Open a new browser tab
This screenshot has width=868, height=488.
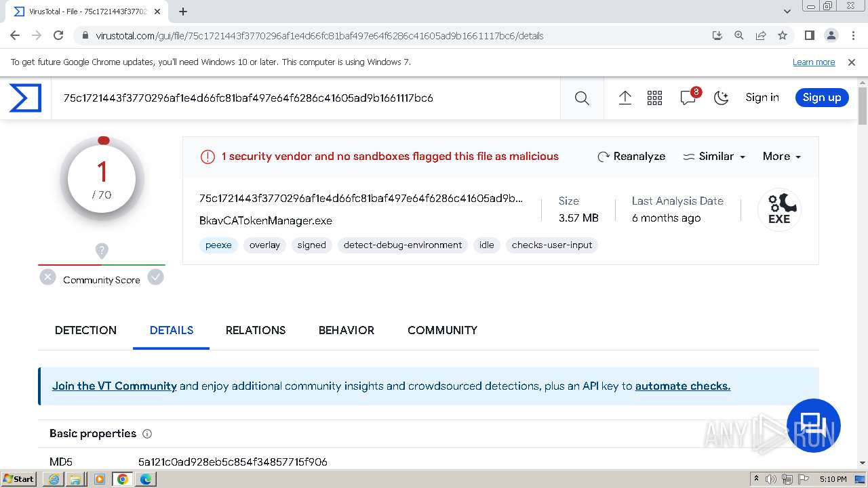pos(183,12)
